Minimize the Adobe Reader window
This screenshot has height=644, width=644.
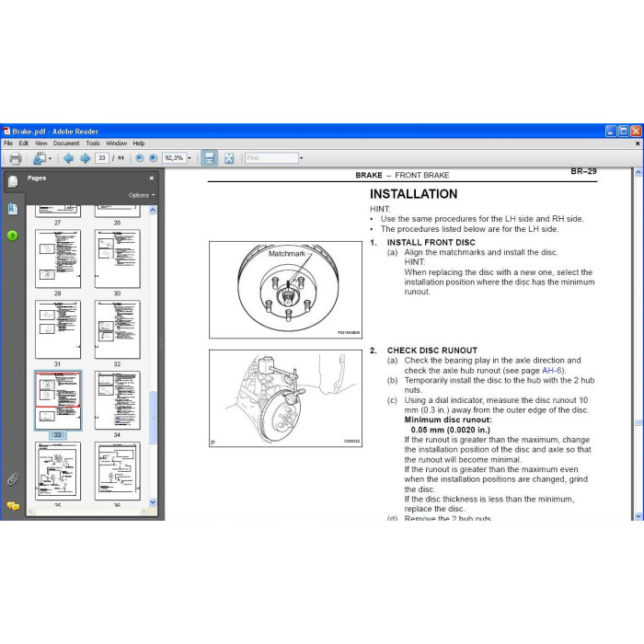click(x=611, y=132)
